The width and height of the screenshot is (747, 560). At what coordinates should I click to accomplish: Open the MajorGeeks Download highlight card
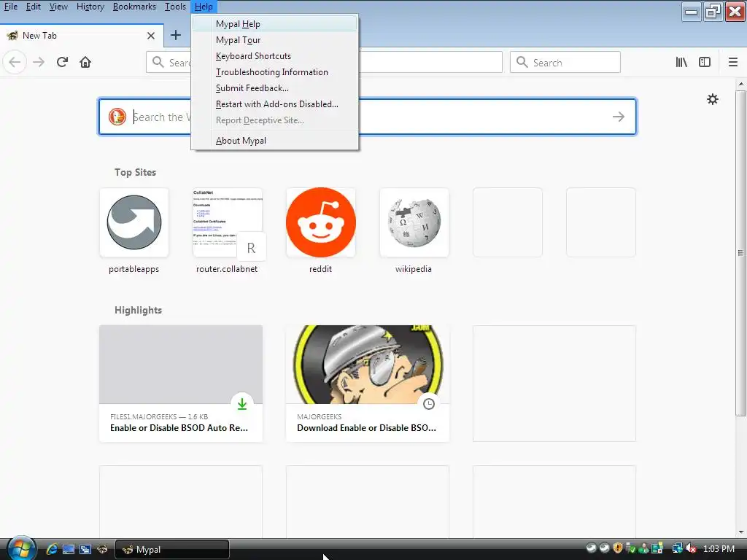click(x=368, y=384)
